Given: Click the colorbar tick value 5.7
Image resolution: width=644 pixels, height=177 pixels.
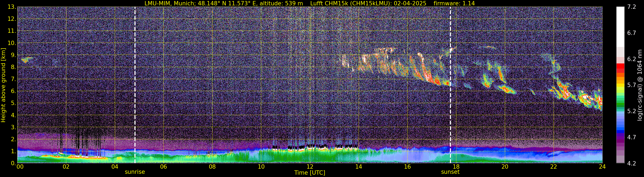Looking at the screenshot, I should click(x=632, y=85).
